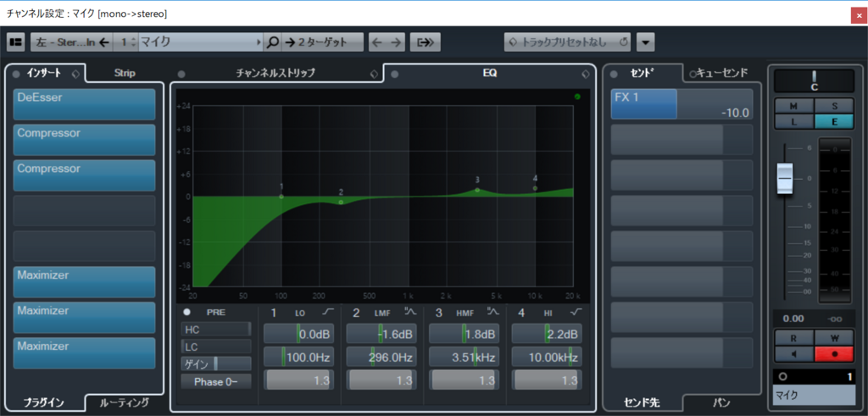The width and height of the screenshot is (868, 416).
Task: Click the 296.0Hz frequency field for band 2
Action: pyautogui.click(x=382, y=357)
